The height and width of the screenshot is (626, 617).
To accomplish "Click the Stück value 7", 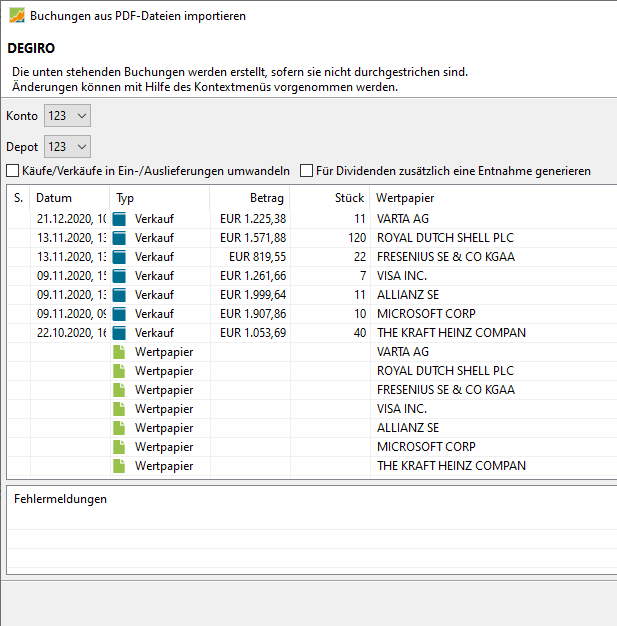I will 363,276.
